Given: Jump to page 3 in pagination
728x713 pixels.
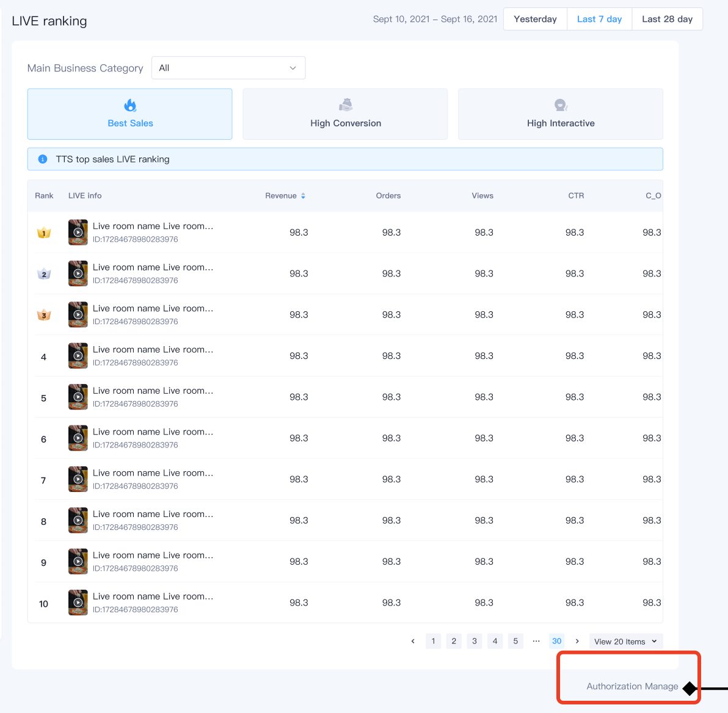Looking at the screenshot, I should point(475,641).
